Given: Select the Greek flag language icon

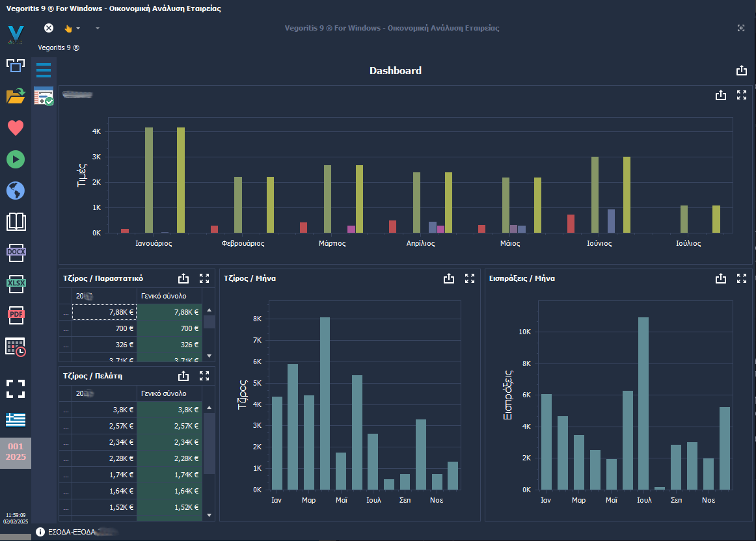Looking at the screenshot, I should pyautogui.click(x=16, y=419).
